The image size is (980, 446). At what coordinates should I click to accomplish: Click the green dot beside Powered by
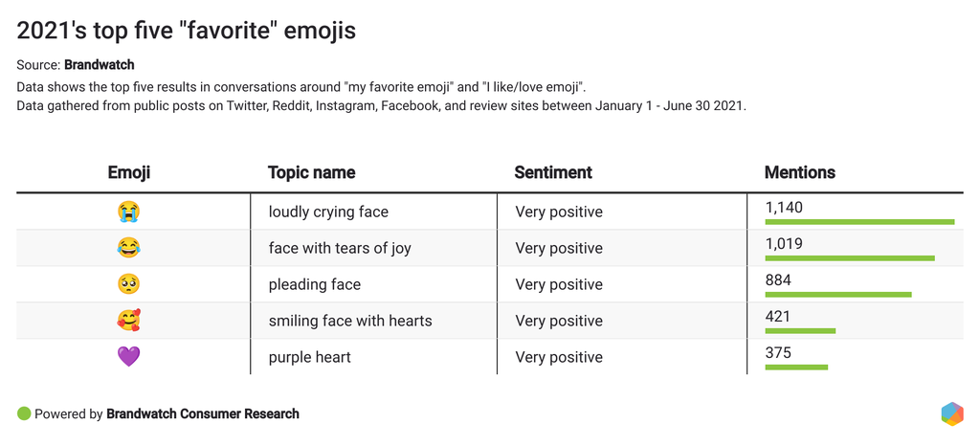pos(24,413)
